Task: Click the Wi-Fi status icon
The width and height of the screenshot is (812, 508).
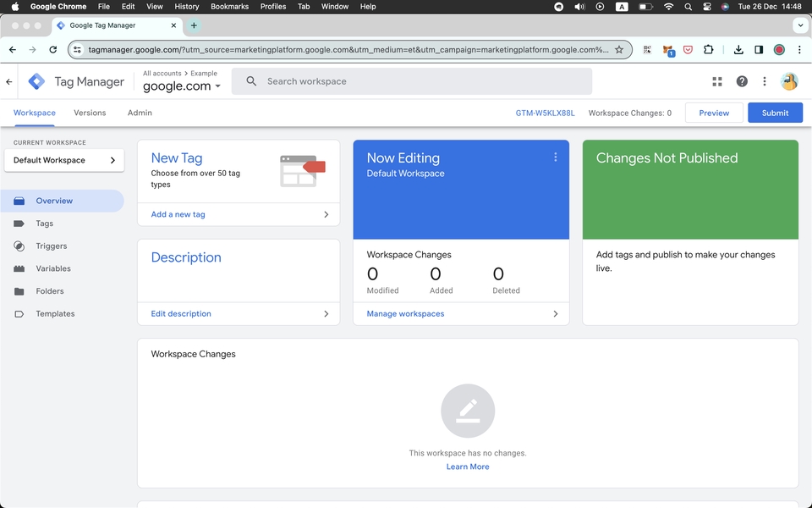Action: pos(668,7)
